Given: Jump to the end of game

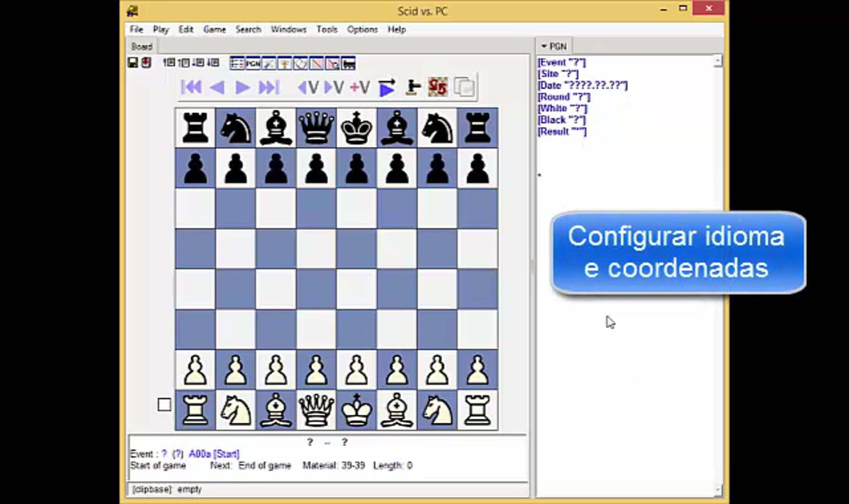Looking at the screenshot, I should coord(269,87).
